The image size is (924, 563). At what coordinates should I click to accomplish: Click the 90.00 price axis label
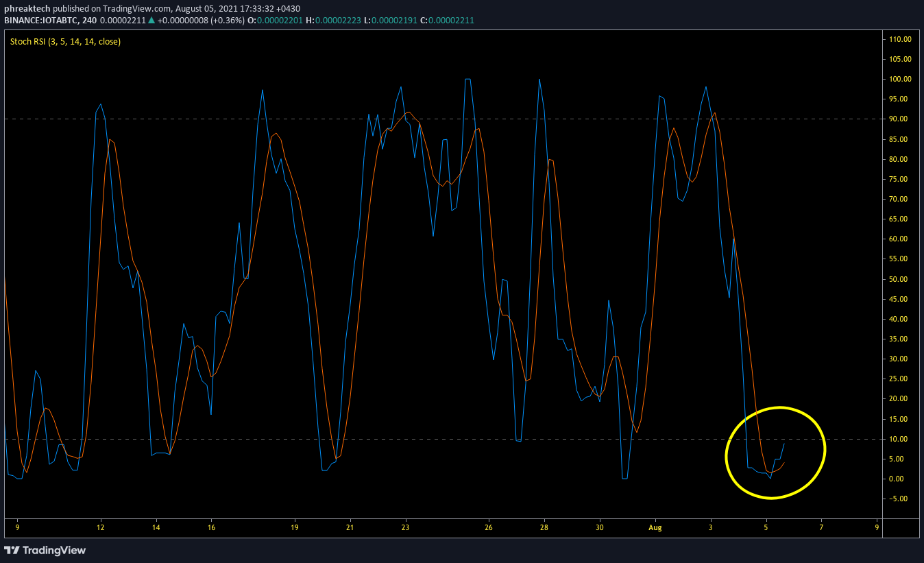899,119
